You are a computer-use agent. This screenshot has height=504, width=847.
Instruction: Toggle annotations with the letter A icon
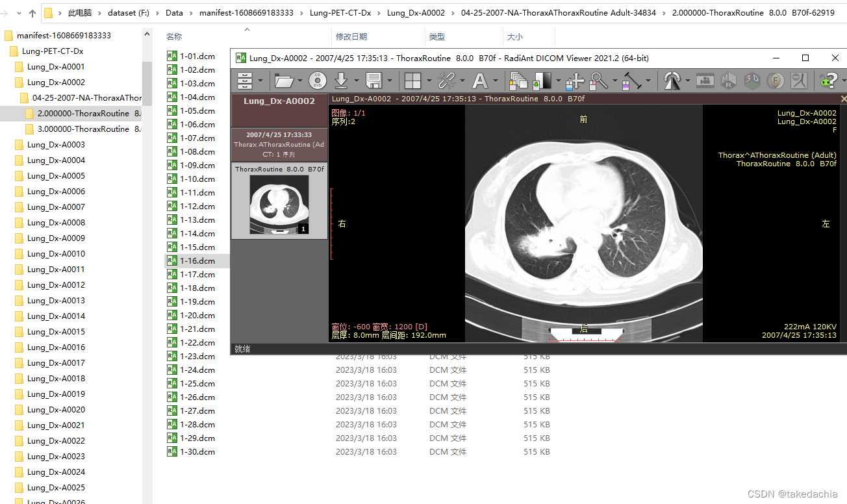click(479, 81)
